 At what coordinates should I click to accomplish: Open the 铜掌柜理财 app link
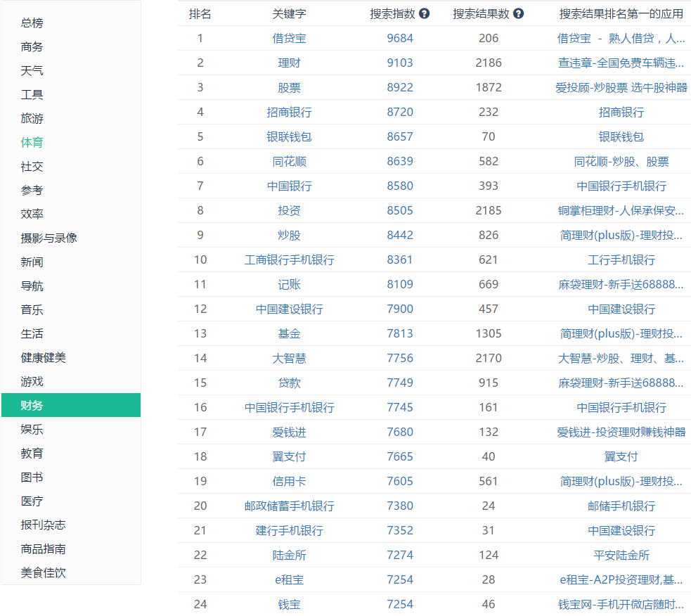621,211
